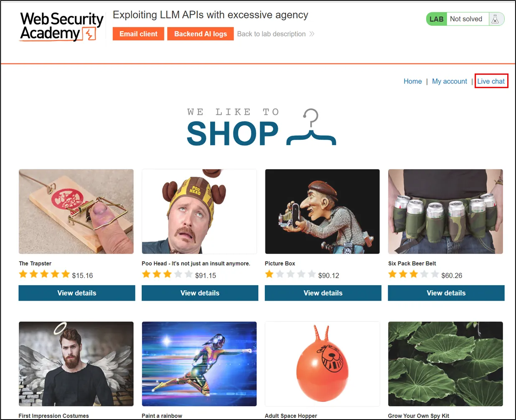Viewport: 516px width, 420px height.
Task: Go back to lab description
Action: pyautogui.click(x=272, y=34)
